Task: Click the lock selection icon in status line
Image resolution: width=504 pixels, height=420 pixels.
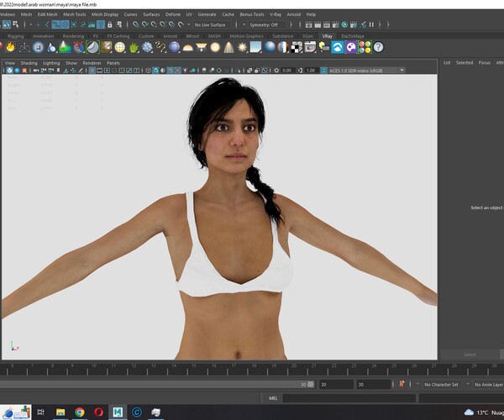Action: (110, 24)
